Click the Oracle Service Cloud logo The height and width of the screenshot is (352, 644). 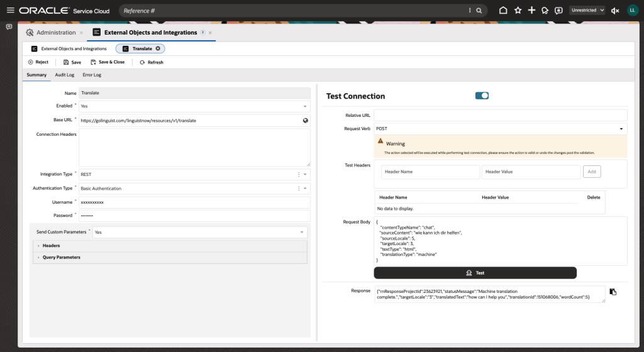coord(64,11)
